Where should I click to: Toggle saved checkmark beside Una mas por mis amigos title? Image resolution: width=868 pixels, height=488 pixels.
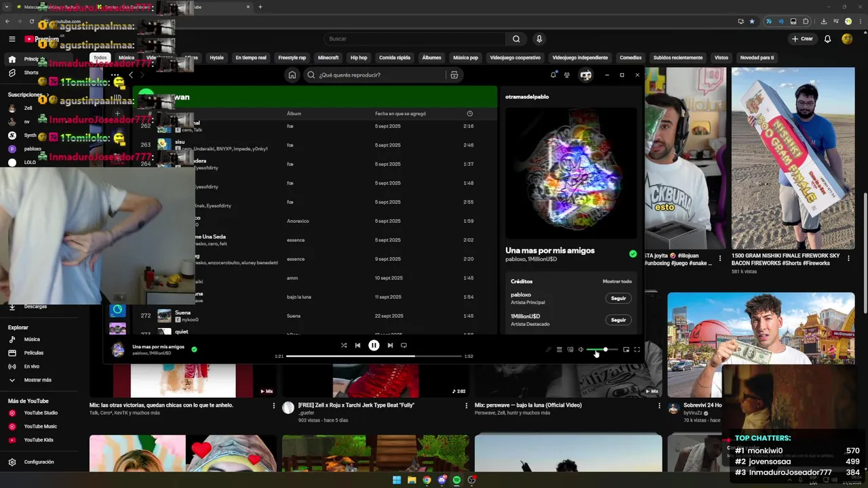pos(633,253)
